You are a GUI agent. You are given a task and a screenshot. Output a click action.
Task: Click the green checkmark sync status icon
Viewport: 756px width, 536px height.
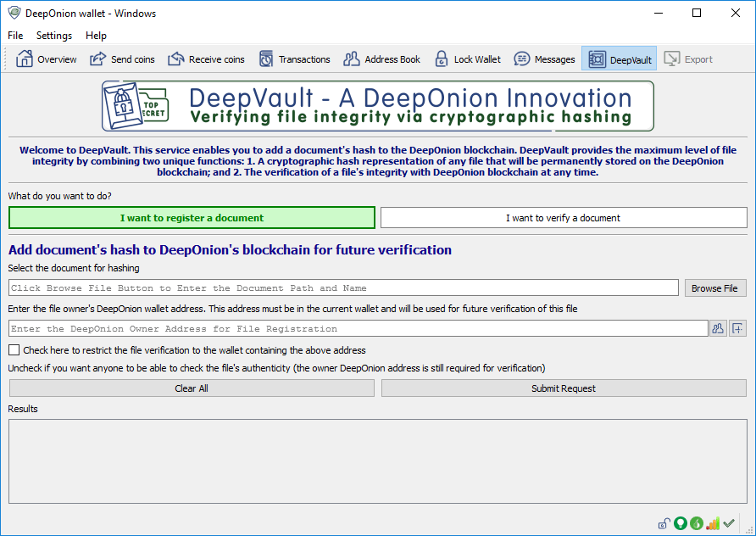click(729, 523)
